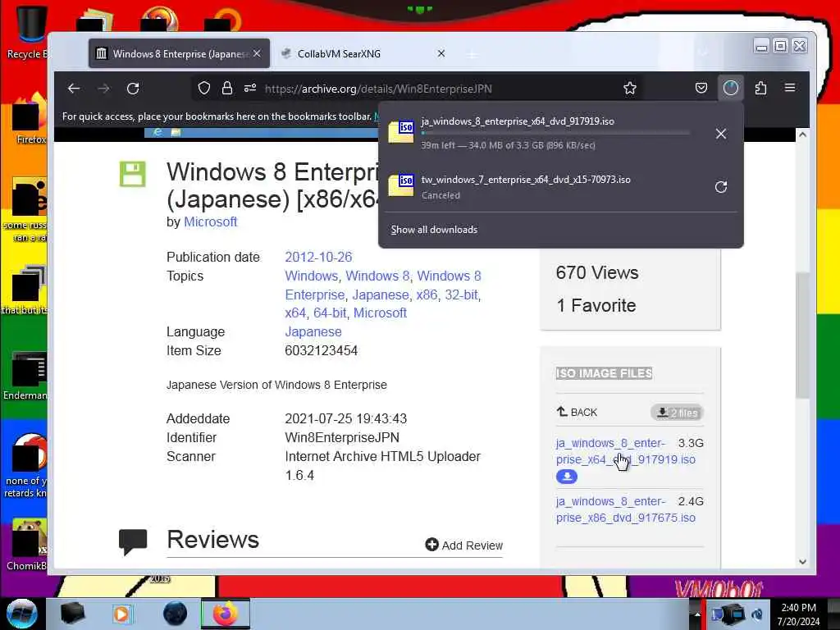Open the 64-bit topic link
This screenshot has height=630, width=840.
pyautogui.click(x=330, y=313)
